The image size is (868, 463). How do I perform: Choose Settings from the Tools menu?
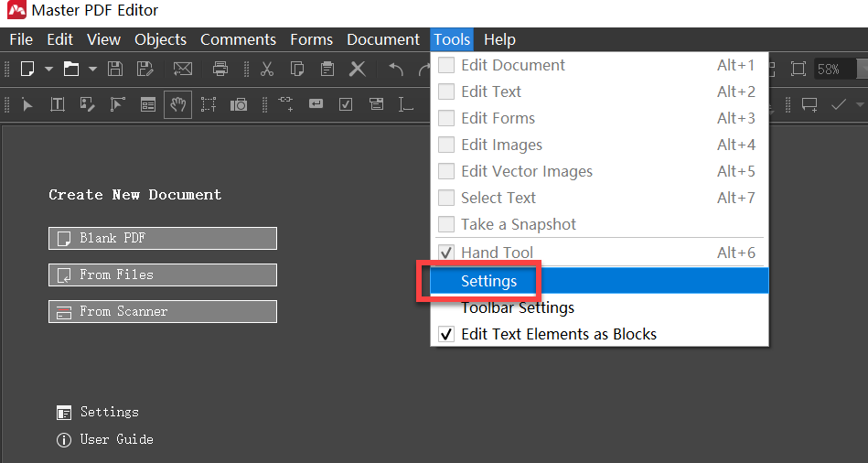point(489,281)
